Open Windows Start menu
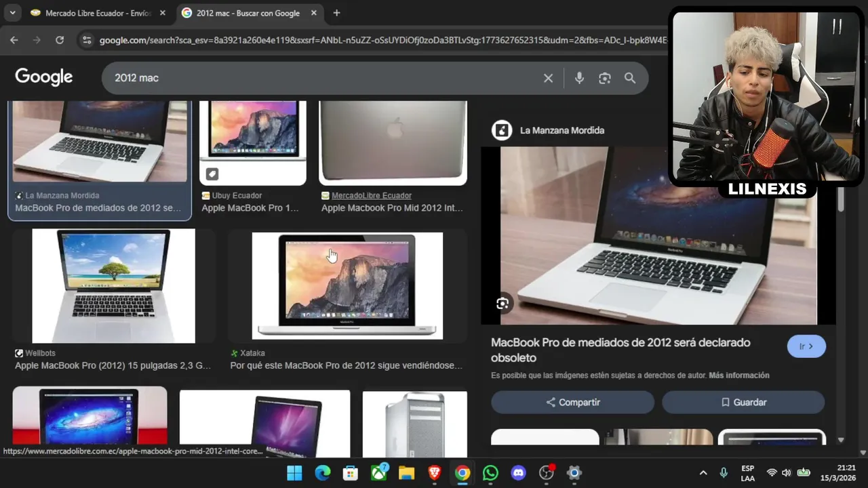This screenshot has height=488, width=868. pos(294,472)
